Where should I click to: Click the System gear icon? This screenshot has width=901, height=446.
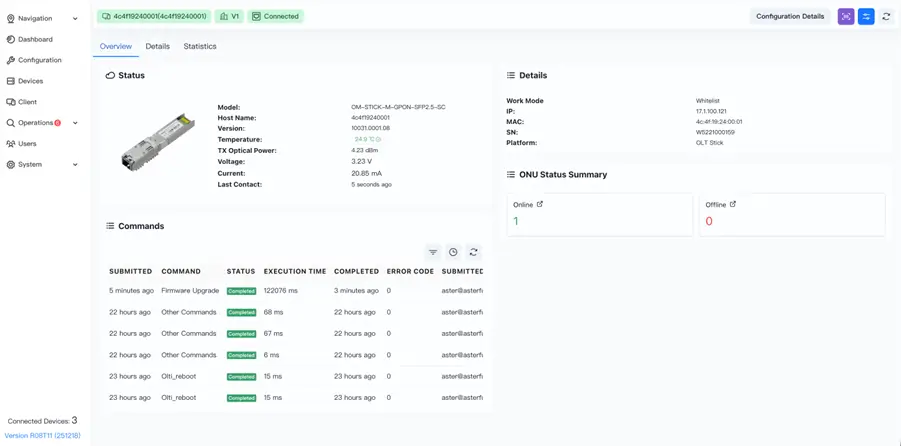pyautogui.click(x=10, y=164)
